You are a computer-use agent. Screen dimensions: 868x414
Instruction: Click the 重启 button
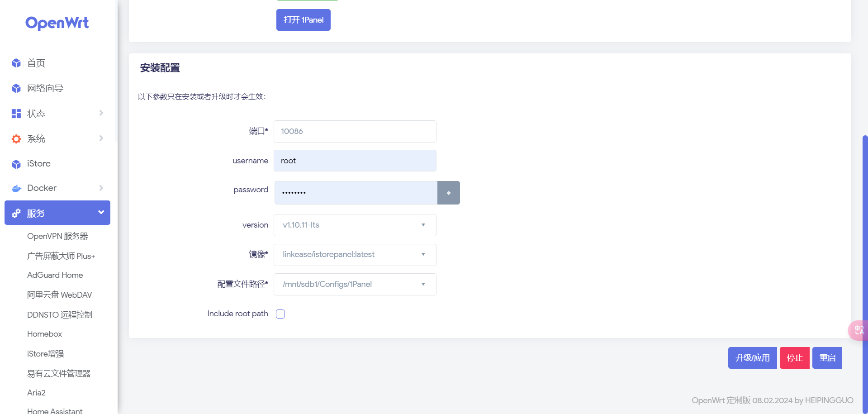827,358
